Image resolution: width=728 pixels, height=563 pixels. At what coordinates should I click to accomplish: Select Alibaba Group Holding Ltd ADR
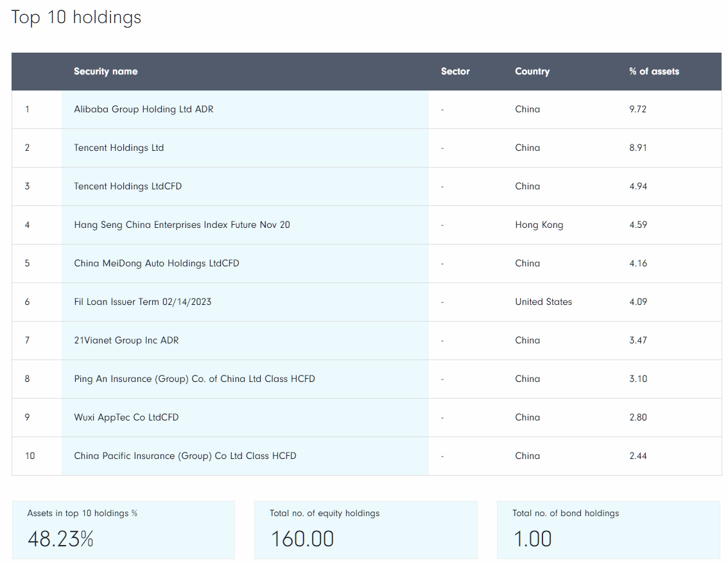click(x=143, y=109)
